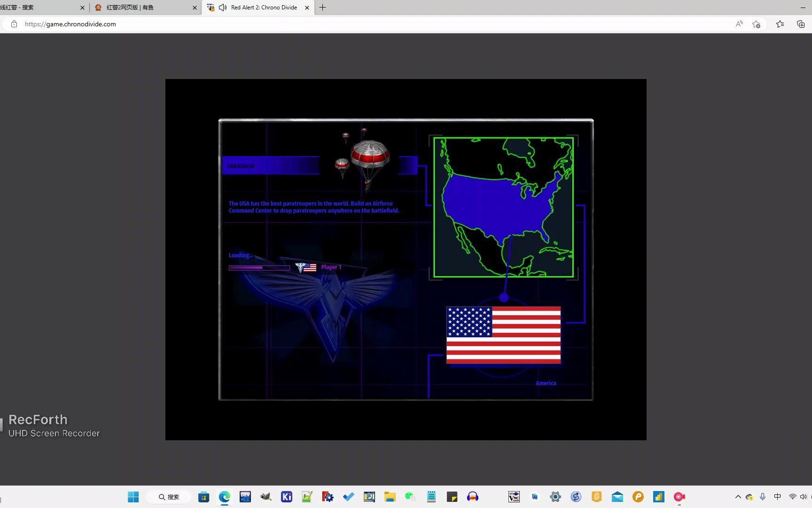
Task: Open VNC viewer from the taskbar
Action: tap(514, 497)
